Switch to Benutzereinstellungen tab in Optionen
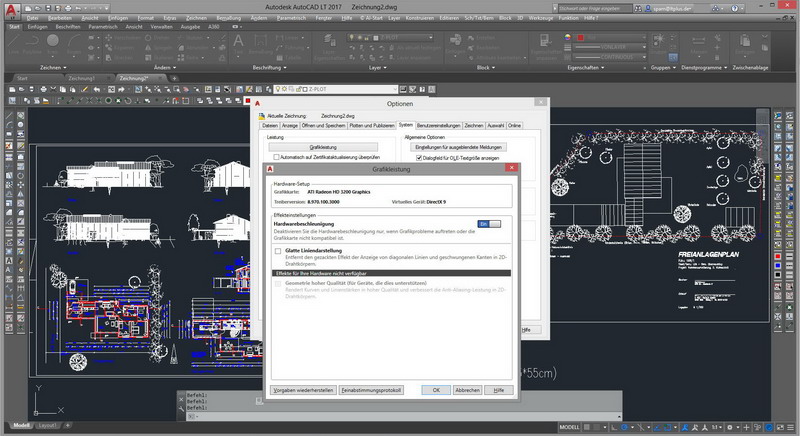This screenshot has height=436, width=800. [x=438, y=125]
